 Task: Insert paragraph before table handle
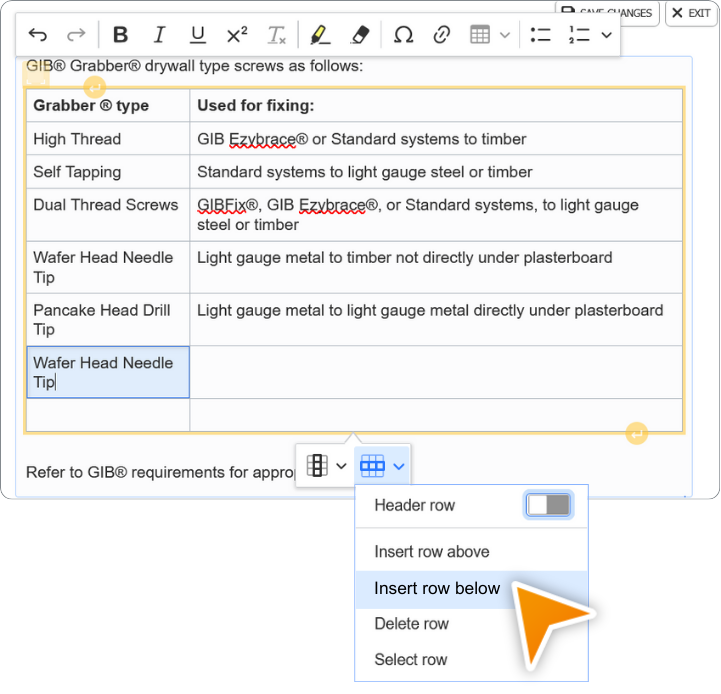[x=95, y=87]
